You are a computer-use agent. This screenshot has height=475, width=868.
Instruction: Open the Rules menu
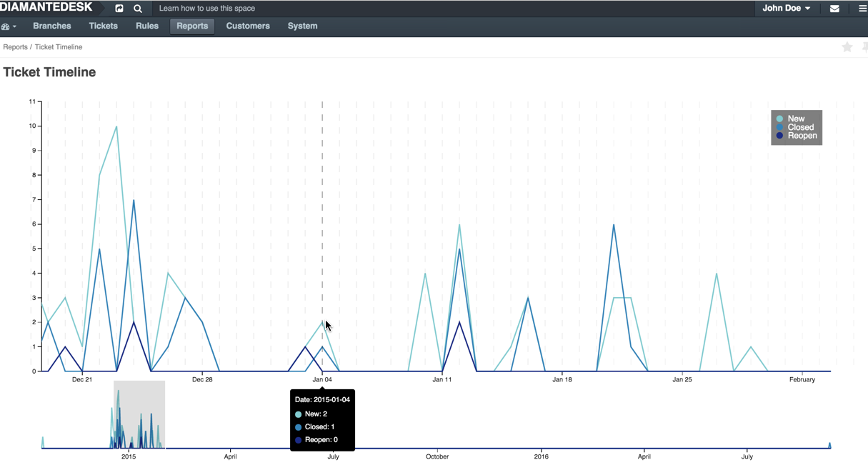[147, 26]
